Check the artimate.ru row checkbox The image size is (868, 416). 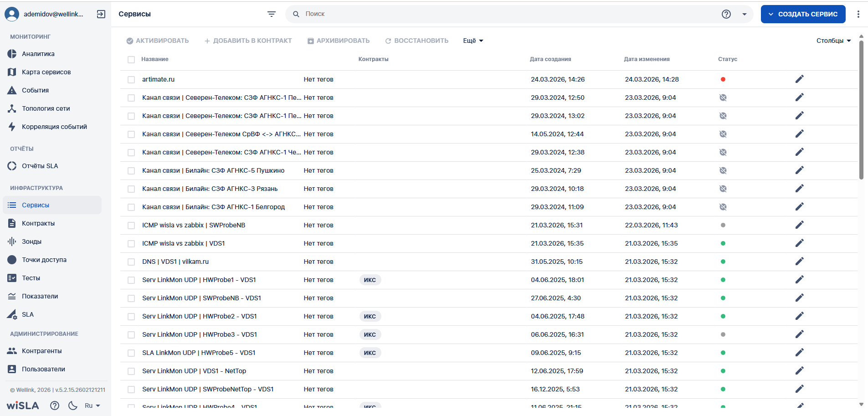coord(131,79)
